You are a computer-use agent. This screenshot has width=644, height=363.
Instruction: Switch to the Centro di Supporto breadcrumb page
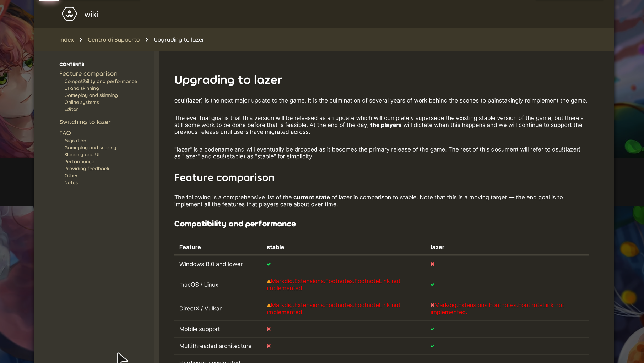(x=114, y=39)
